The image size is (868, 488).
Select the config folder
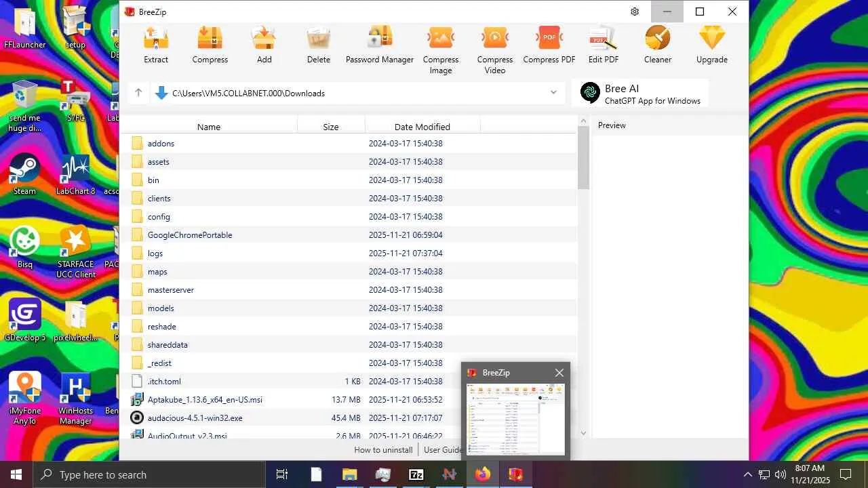tap(349, 217)
